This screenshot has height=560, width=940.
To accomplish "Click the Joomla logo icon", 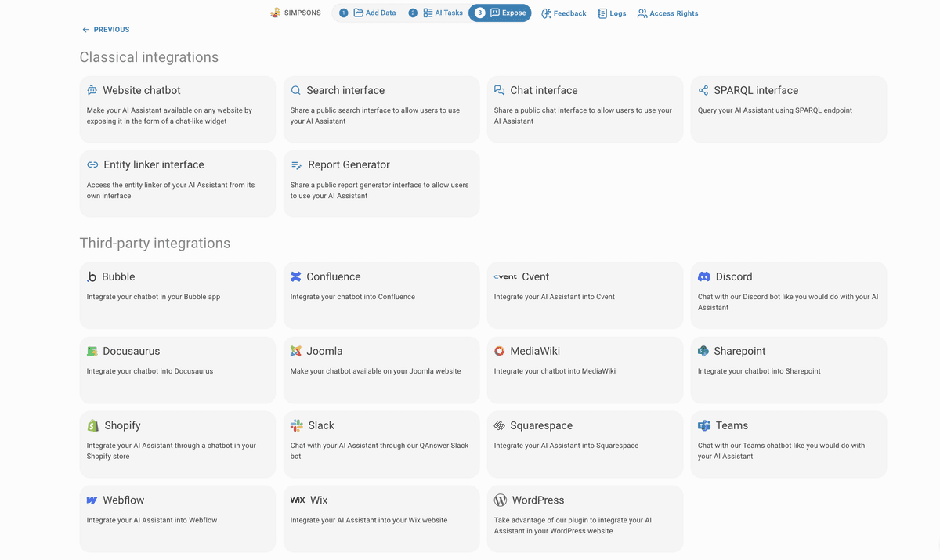I will 296,351.
